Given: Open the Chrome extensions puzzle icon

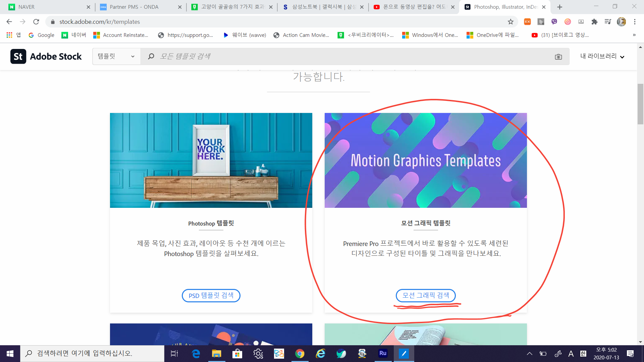Looking at the screenshot, I should pyautogui.click(x=594, y=22).
